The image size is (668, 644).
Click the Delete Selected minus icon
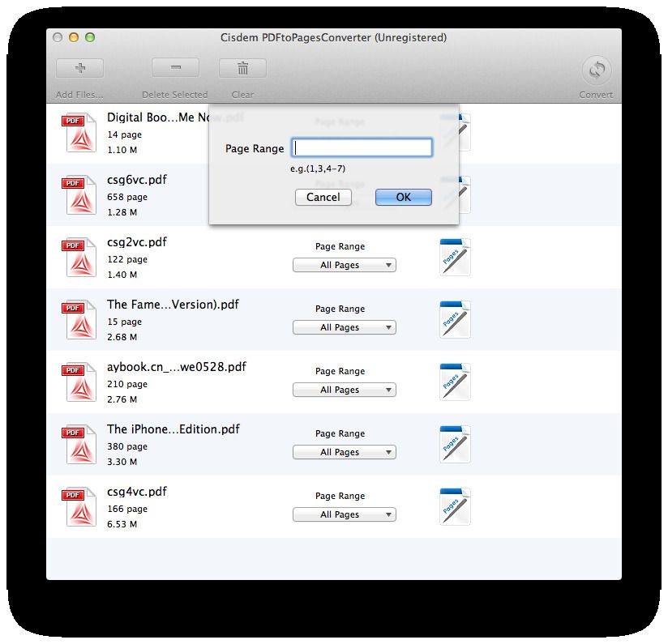tap(175, 70)
